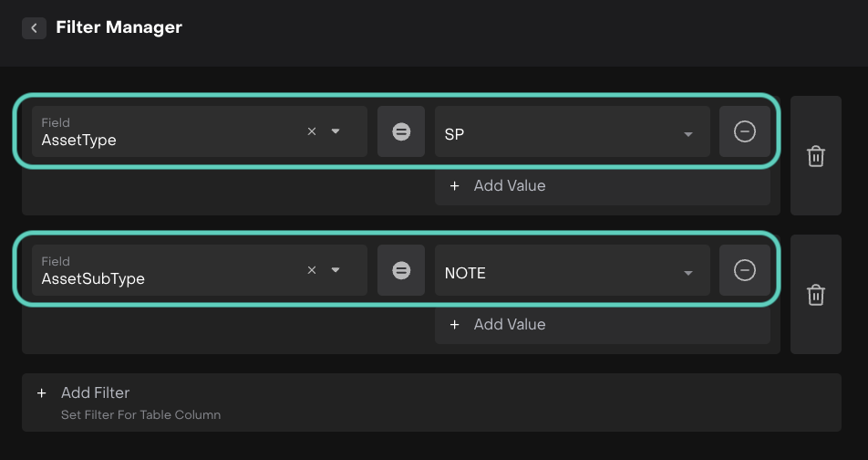Viewport: 868px width, 460px height.
Task: Delete the AssetType filter with trash icon
Action: [x=816, y=156]
